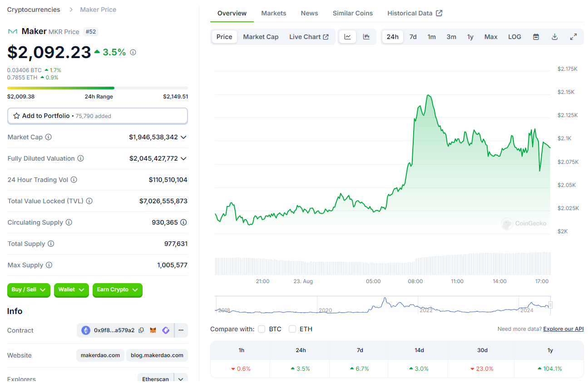Image resolution: width=588 pixels, height=383 pixels.
Task: Click the star icon in Add to Portfolio
Action: (16, 116)
